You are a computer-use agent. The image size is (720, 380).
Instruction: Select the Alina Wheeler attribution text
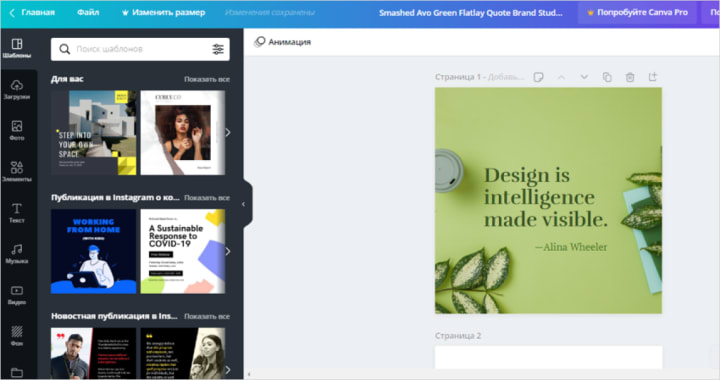pyautogui.click(x=571, y=247)
